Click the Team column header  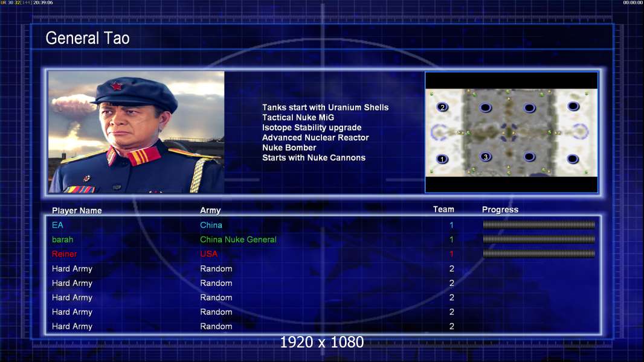pyautogui.click(x=443, y=209)
